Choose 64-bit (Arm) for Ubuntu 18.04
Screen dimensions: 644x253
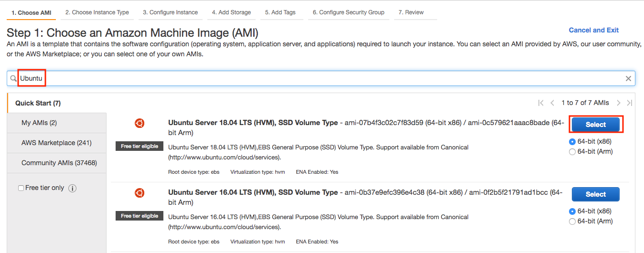[572, 152]
